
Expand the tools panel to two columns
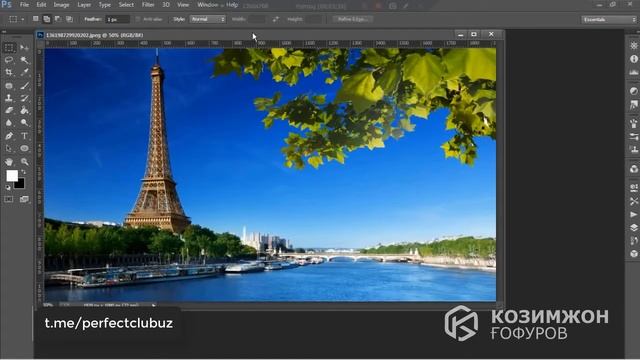(4, 31)
